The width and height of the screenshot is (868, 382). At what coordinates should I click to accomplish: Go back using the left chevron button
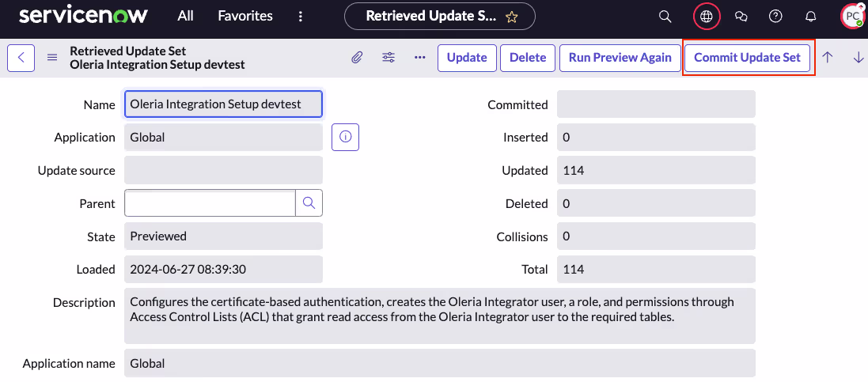21,58
